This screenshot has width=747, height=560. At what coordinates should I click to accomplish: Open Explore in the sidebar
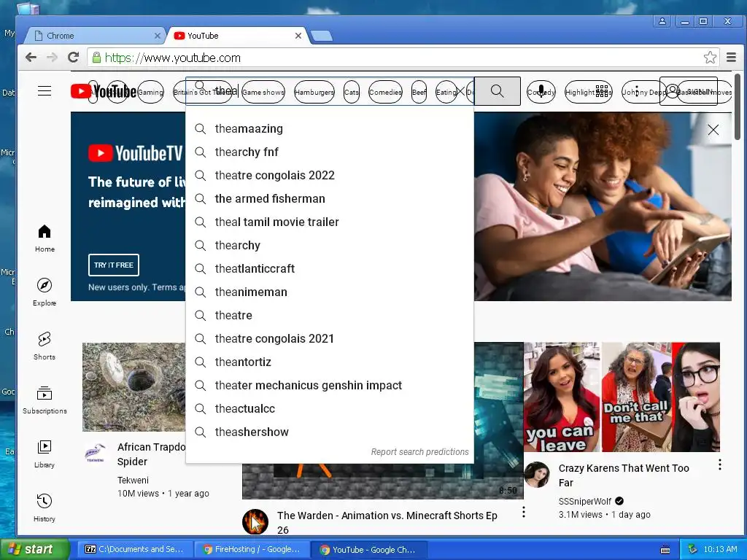(x=44, y=292)
